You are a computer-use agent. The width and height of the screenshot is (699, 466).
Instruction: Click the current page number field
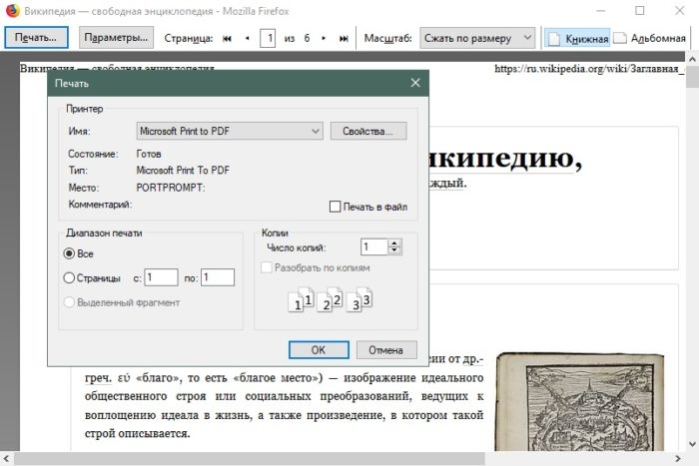[x=267, y=38]
